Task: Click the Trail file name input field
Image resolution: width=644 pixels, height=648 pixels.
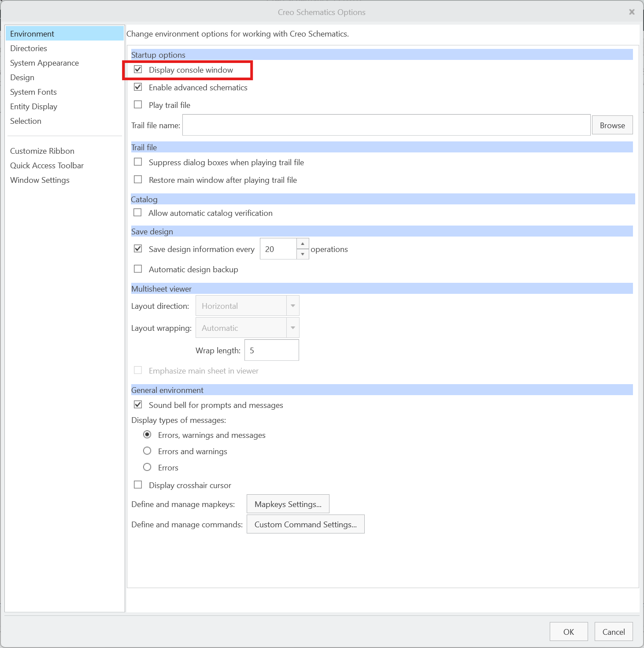Action: [386, 125]
